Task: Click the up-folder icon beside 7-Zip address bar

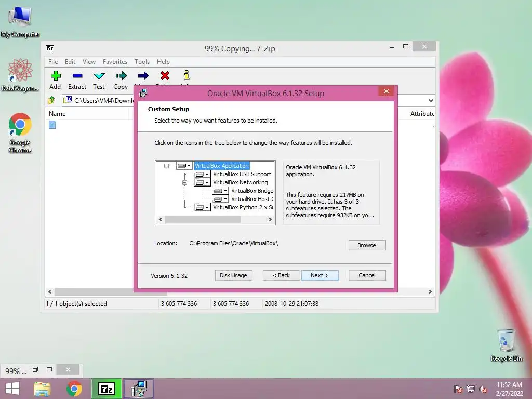Action: point(51,100)
